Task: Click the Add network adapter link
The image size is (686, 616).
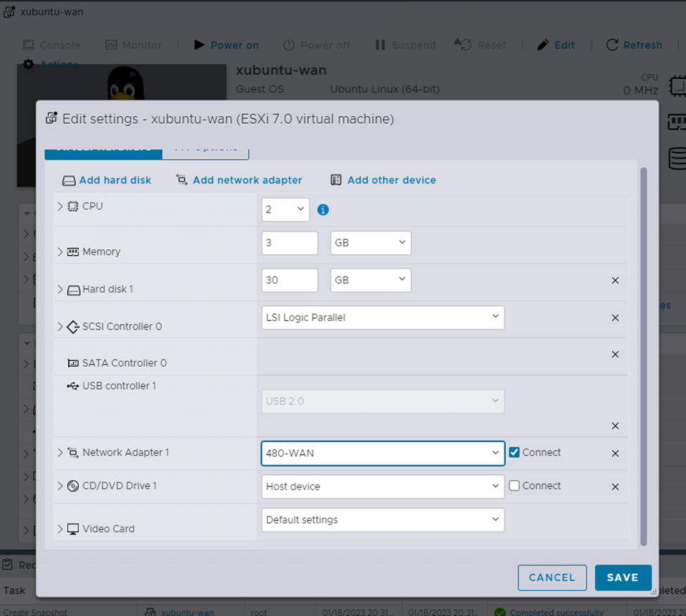Action: tap(247, 180)
